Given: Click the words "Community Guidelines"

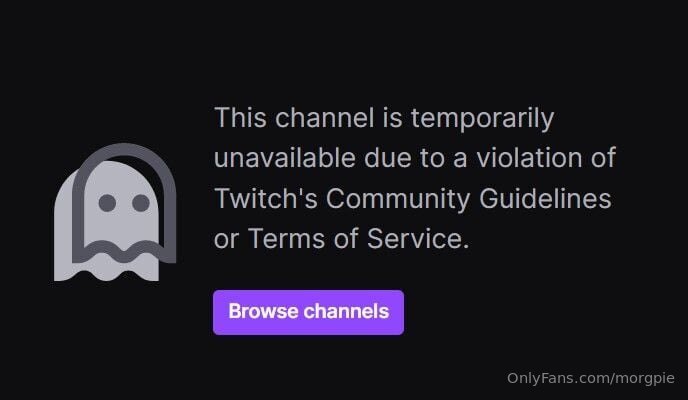Looking at the screenshot, I should (x=468, y=199).
